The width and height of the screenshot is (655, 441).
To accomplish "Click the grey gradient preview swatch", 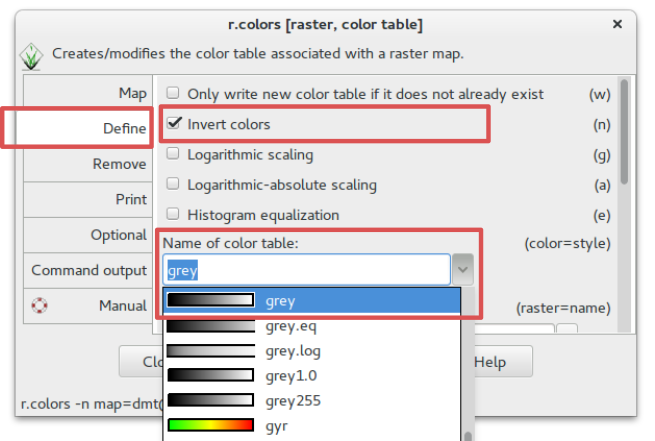I will (x=211, y=300).
